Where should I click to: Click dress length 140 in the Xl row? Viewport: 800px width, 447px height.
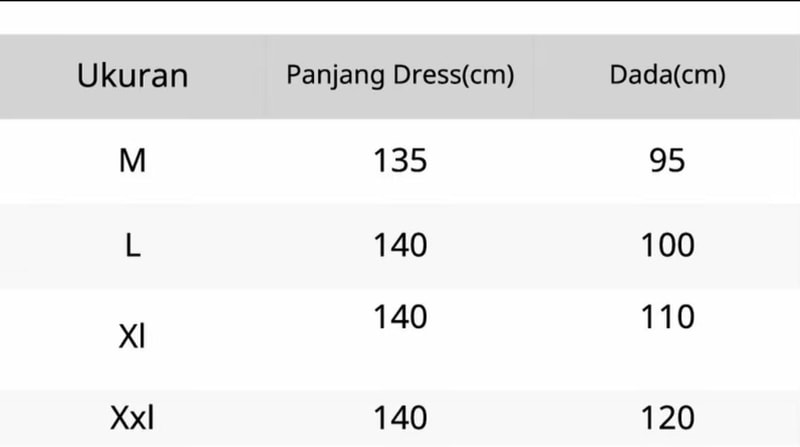coord(400,317)
